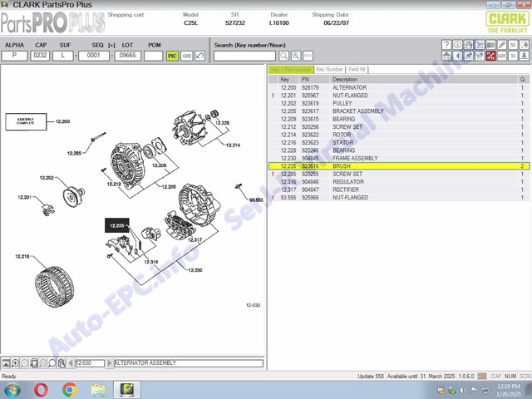The width and height of the screenshot is (532, 399).
Task: Open the shopping cart toolbar icon
Action: 480,45
